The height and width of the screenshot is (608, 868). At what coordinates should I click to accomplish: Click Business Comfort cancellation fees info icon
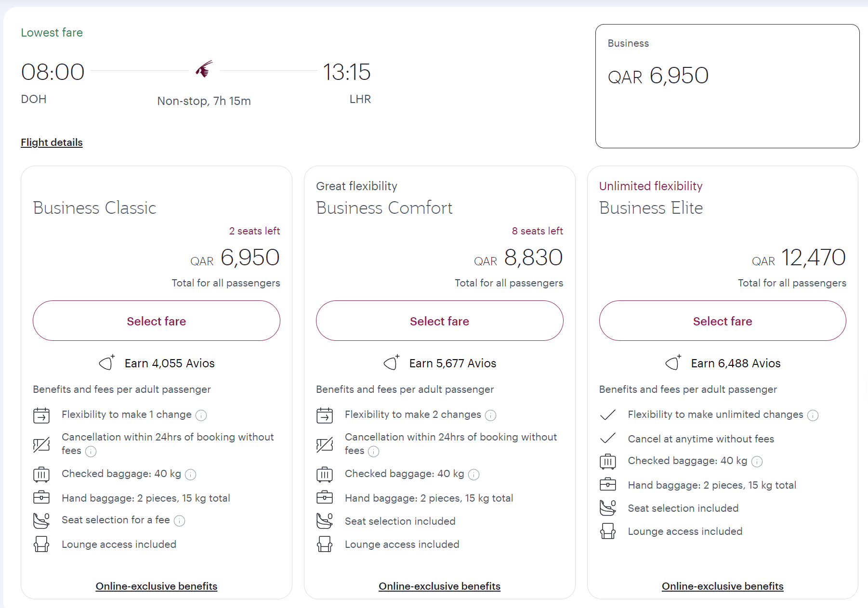[x=373, y=452]
